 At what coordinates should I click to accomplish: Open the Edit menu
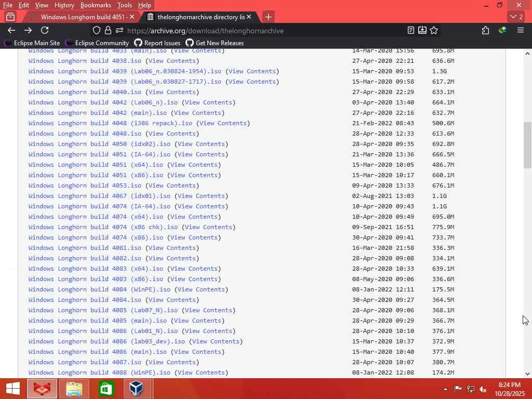(24, 5)
